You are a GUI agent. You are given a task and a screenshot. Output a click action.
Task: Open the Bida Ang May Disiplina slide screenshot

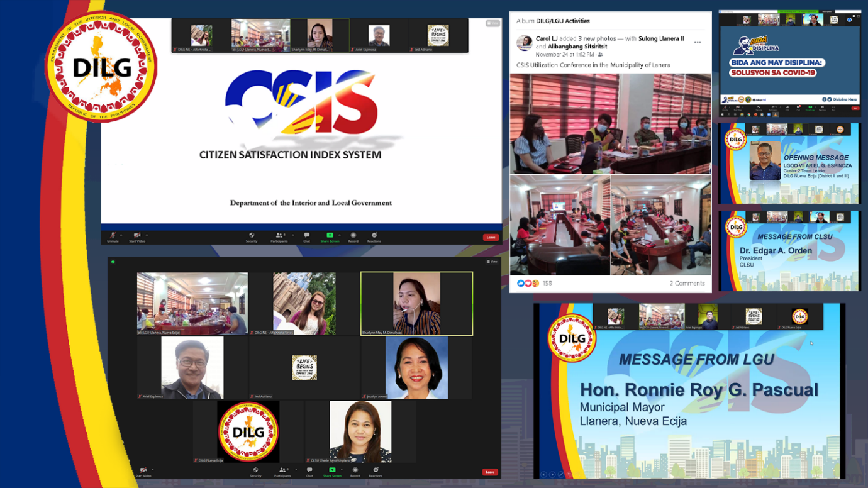(x=789, y=64)
